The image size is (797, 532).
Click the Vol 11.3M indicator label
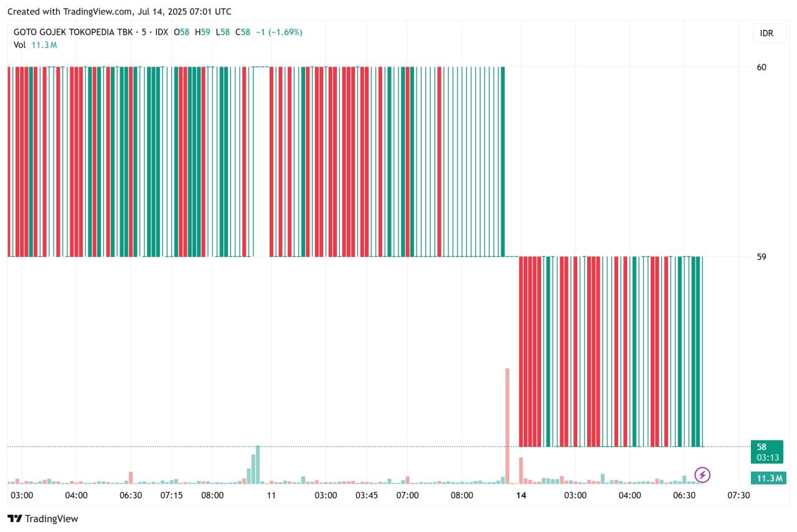pos(35,45)
